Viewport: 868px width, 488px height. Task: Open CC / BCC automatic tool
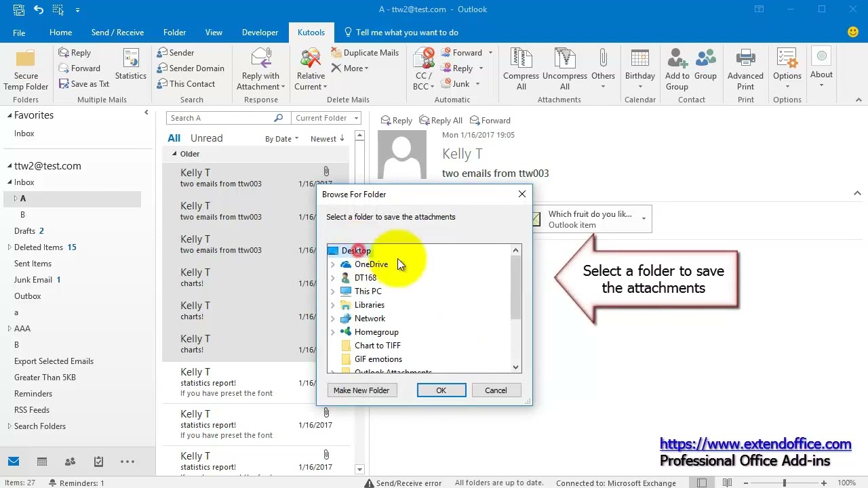click(424, 69)
